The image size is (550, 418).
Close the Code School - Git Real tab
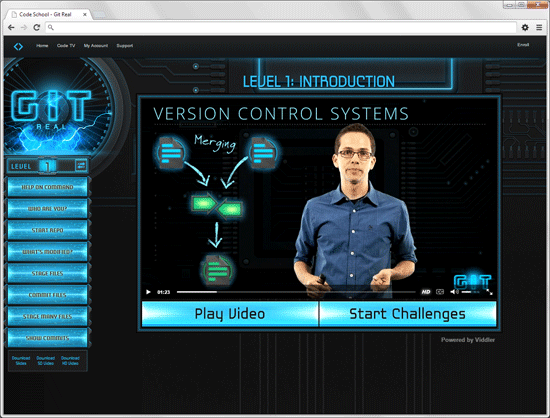point(85,14)
